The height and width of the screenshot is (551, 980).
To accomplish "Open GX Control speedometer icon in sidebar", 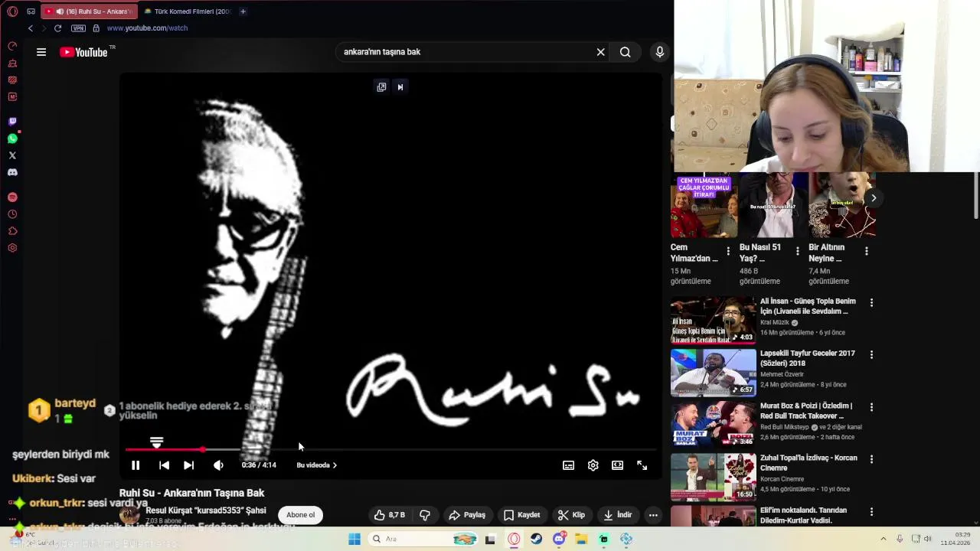I will pyautogui.click(x=12, y=46).
